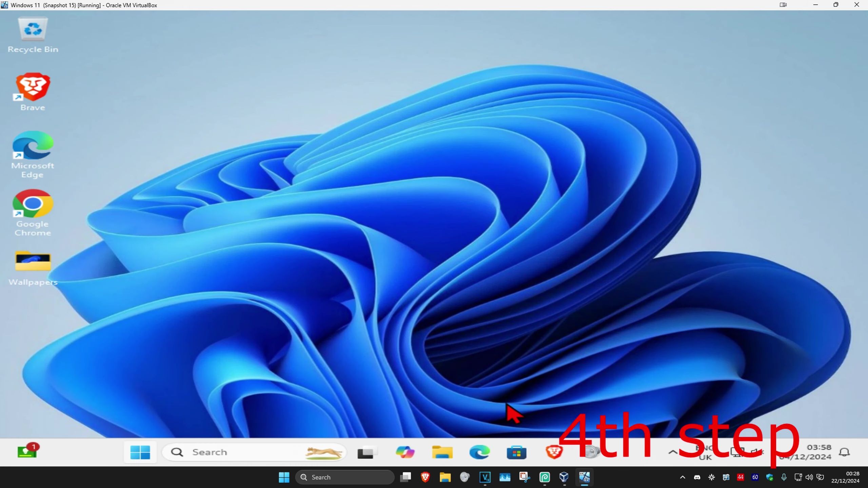Open the host Windows Start button
Screen dimensions: 868x488
284,477
